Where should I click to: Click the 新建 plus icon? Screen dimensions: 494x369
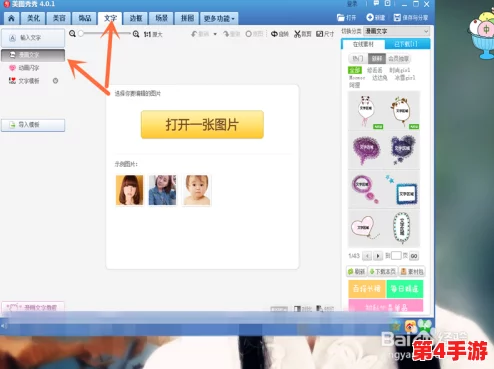(370, 17)
